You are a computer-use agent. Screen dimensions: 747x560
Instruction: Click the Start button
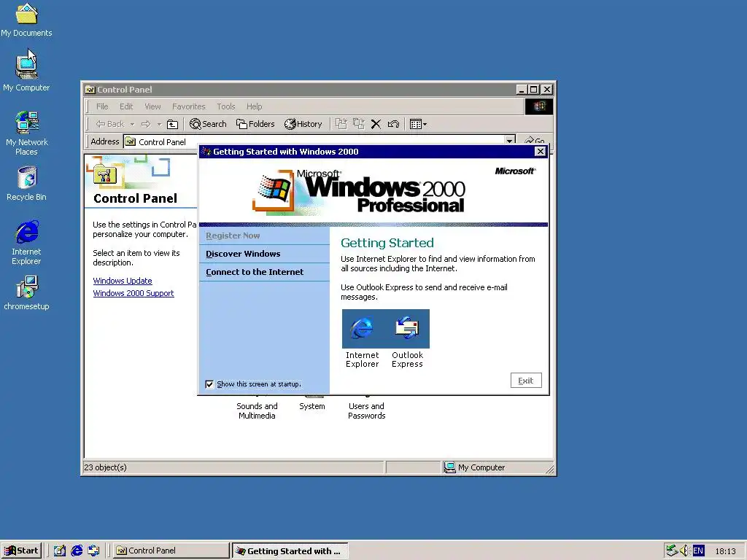(x=21, y=551)
